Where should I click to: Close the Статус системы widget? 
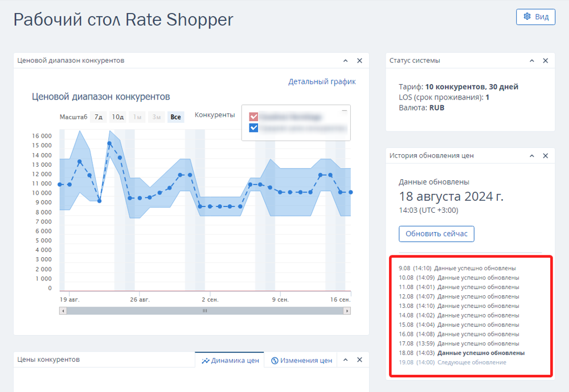pos(546,60)
